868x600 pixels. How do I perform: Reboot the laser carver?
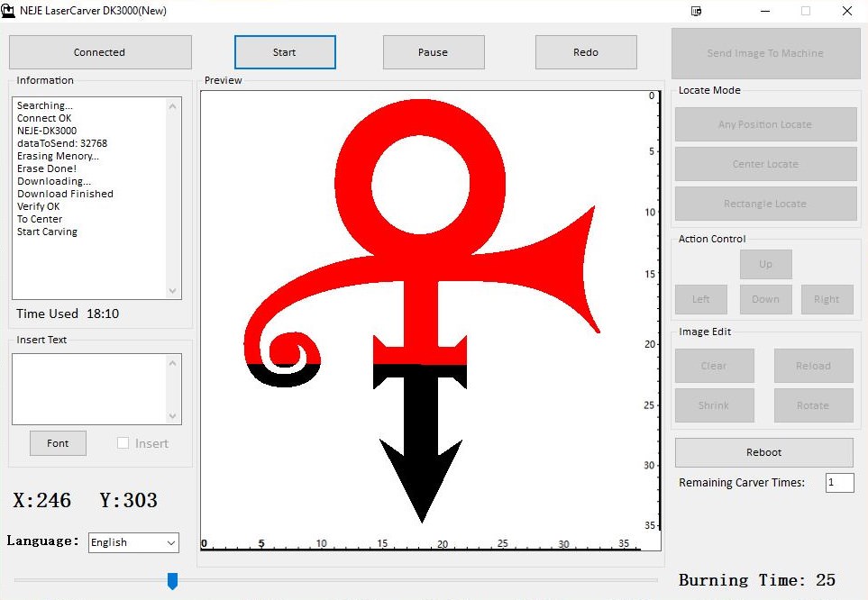pyautogui.click(x=763, y=452)
